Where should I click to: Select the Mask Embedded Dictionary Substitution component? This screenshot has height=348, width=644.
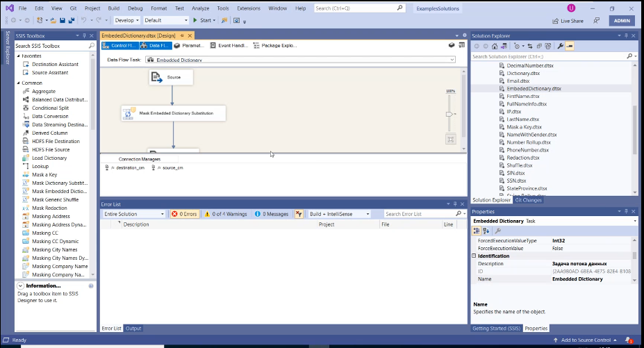point(173,113)
